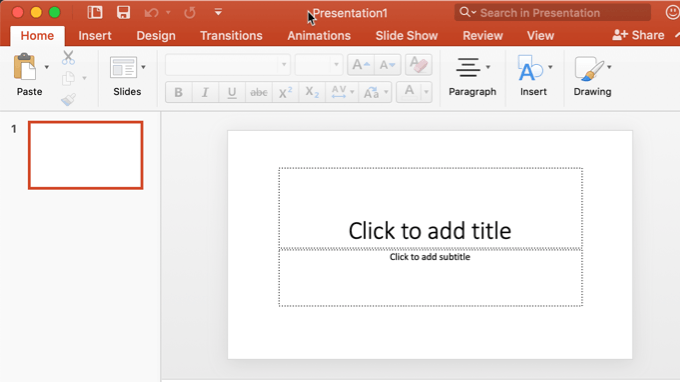The height and width of the screenshot is (382, 680).
Task: Expand the Drawing dropdown arrow
Action: click(609, 67)
